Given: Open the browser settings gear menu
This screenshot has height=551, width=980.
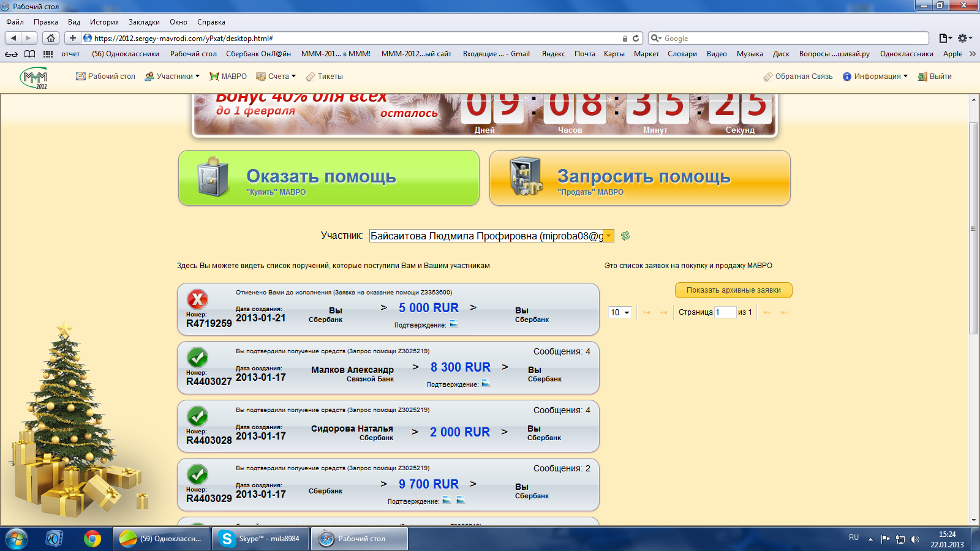Looking at the screenshot, I should tap(965, 38).
